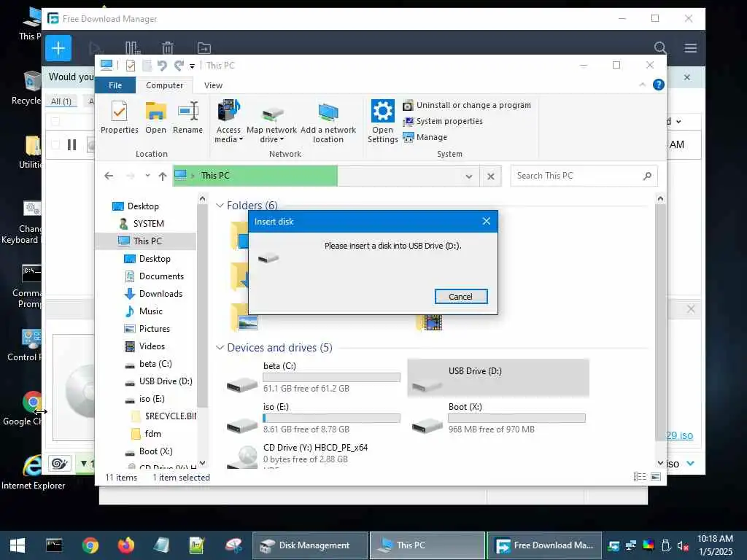The image size is (747, 560).
Task: Click the trash delete icon in Free Download Manager
Action: 167,48
